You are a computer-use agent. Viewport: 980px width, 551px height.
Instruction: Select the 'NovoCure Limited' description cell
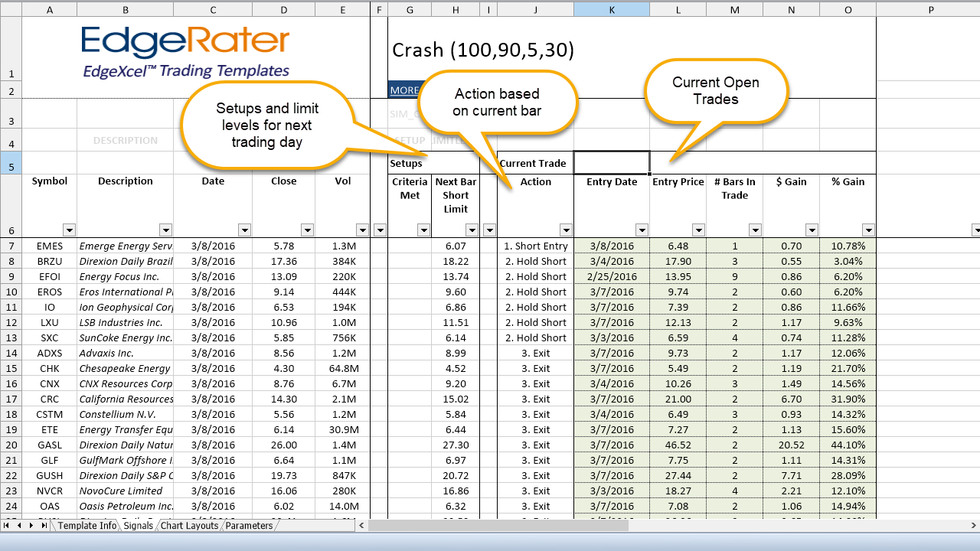[126, 491]
